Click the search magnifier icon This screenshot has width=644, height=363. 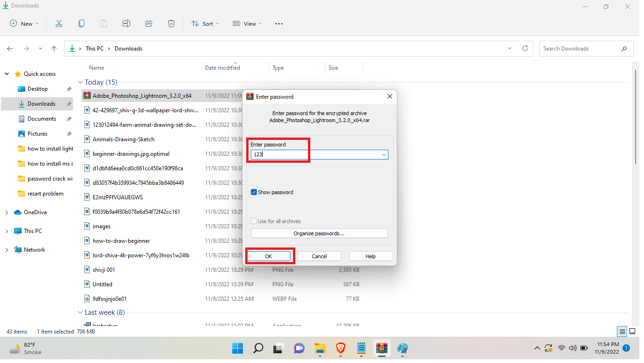[x=624, y=49]
